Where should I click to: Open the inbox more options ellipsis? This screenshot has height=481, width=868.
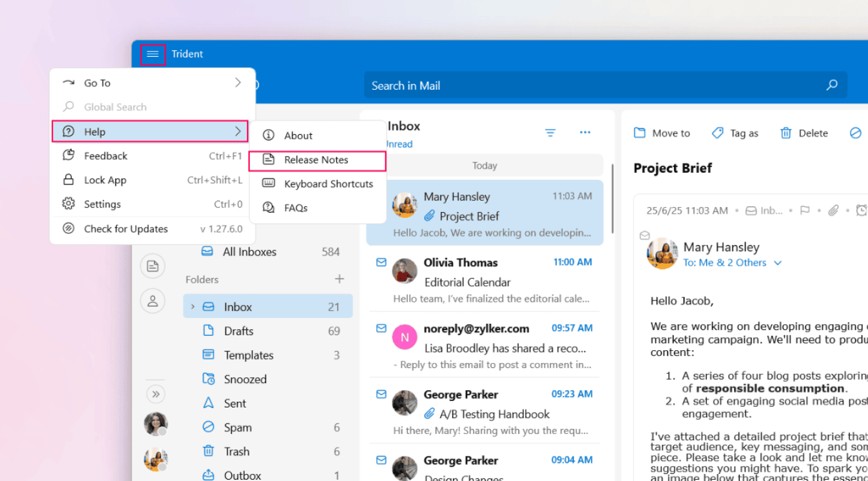point(585,133)
